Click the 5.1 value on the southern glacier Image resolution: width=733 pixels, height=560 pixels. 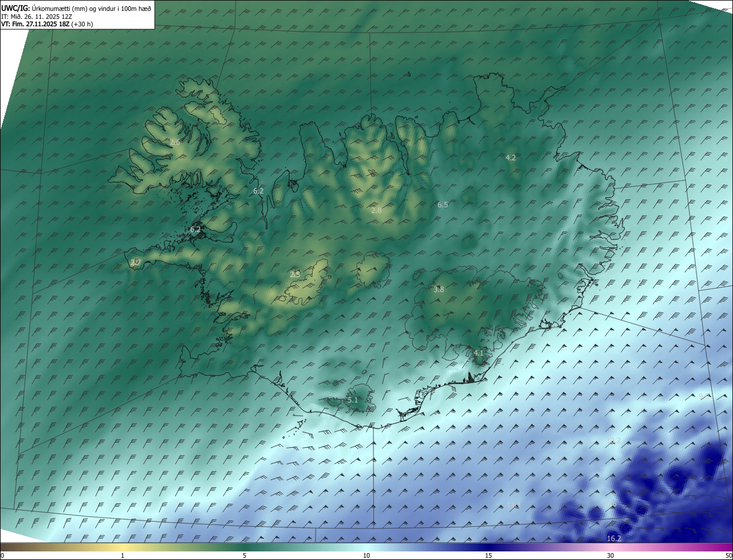(x=353, y=400)
